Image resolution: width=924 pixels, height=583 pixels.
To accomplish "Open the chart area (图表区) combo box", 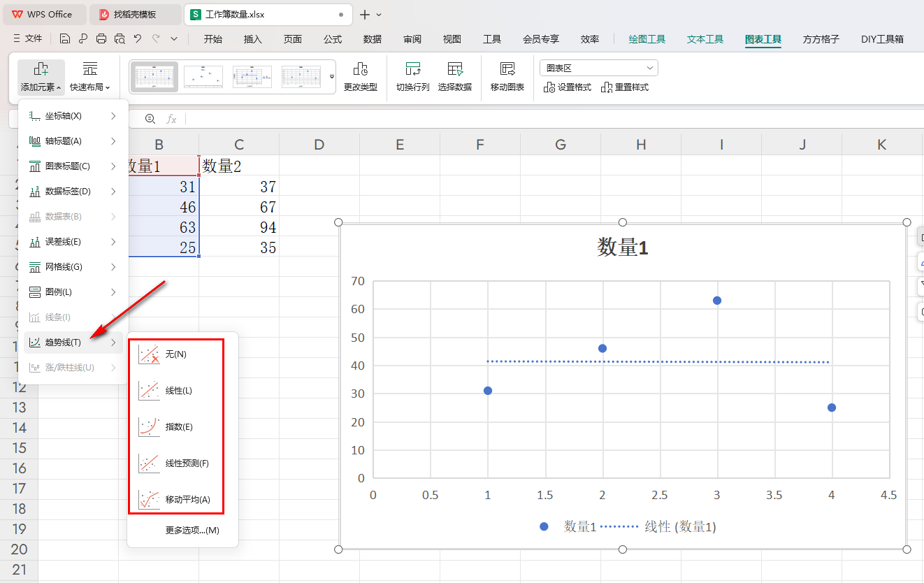I will tap(599, 68).
